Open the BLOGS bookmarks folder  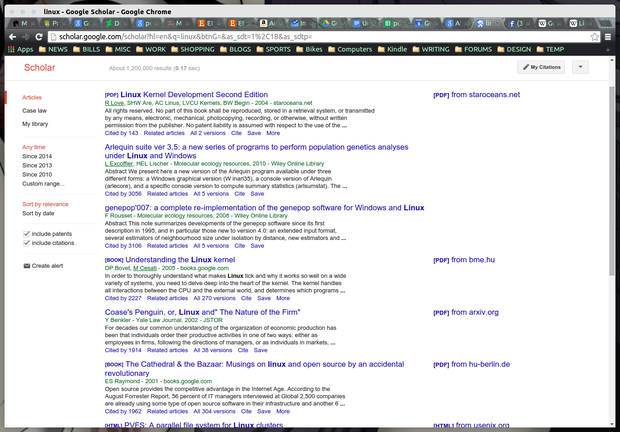(236, 49)
